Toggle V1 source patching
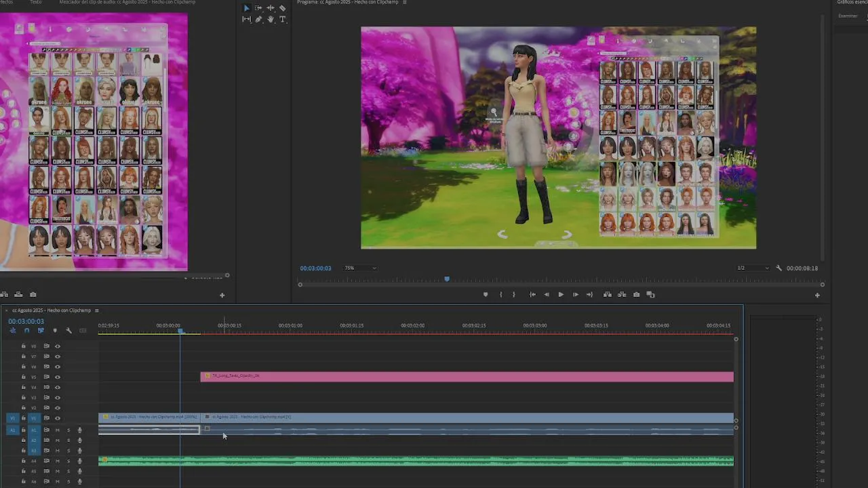 (12, 418)
